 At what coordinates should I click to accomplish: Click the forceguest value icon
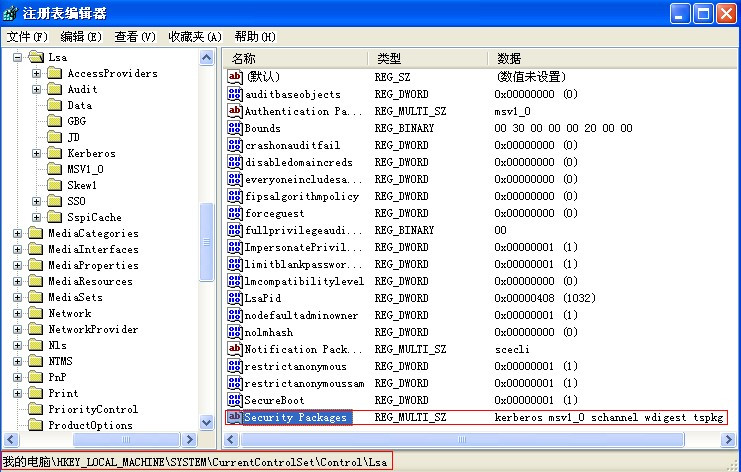tap(235, 213)
